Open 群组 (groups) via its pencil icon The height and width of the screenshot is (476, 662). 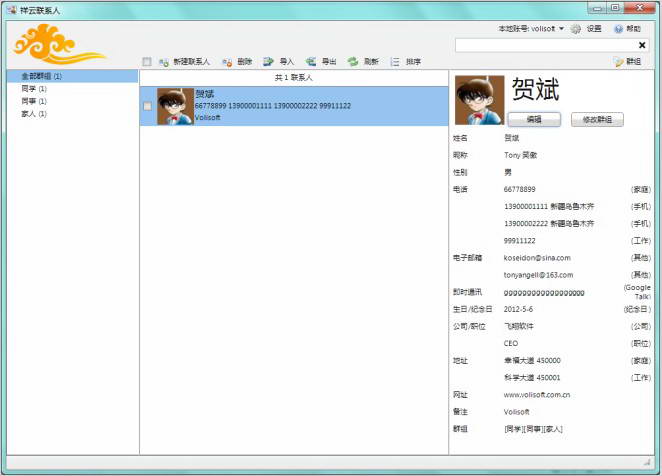pyautogui.click(x=619, y=62)
